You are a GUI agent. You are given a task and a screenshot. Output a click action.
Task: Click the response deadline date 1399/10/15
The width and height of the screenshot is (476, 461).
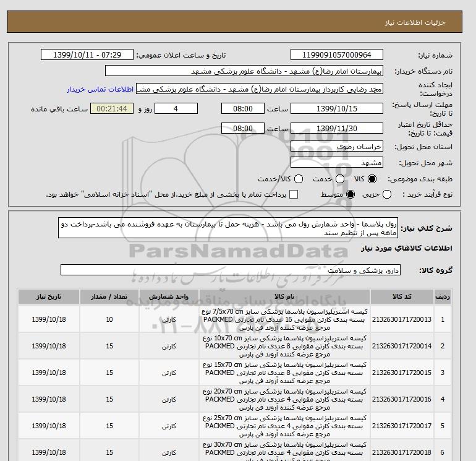337,108
